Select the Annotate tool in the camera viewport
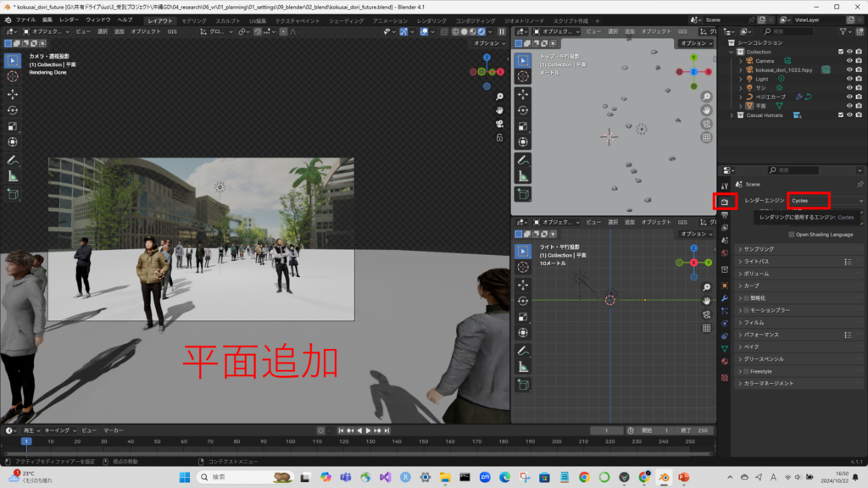The width and height of the screenshot is (868, 488). (x=13, y=159)
